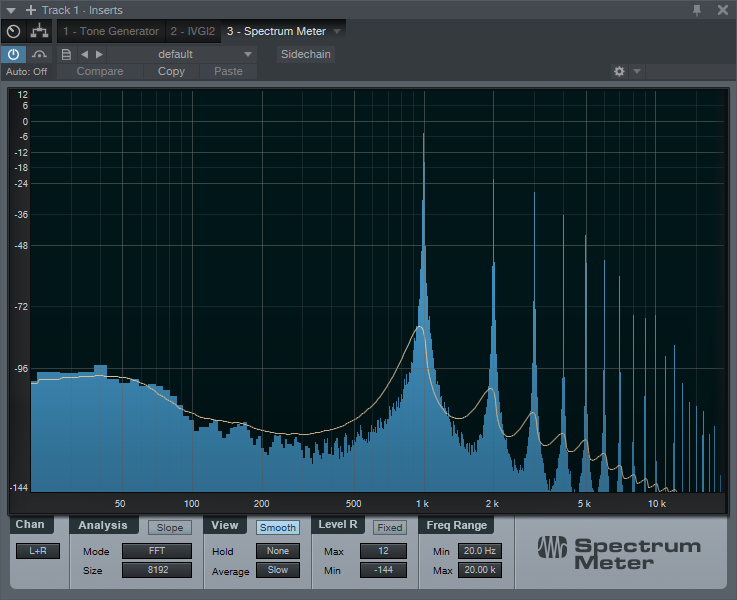The image size is (737, 600).
Task: Switch to the 1 - Tone Generator tab
Action: [x=111, y=31]
